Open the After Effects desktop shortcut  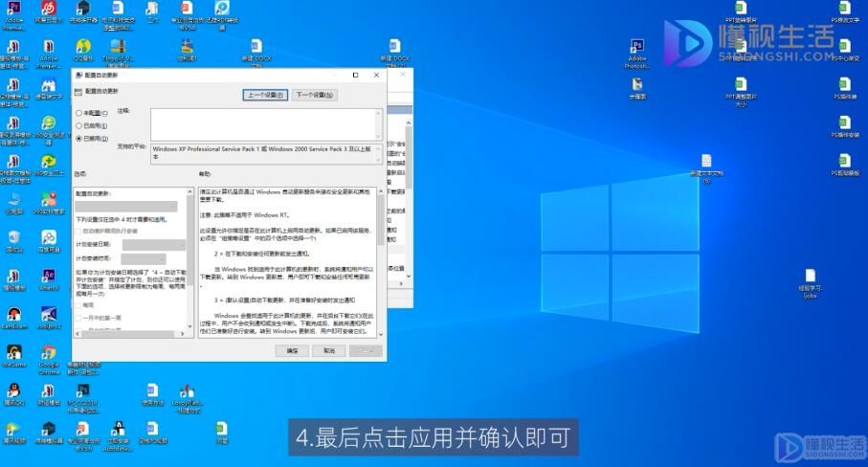(48, 276)
